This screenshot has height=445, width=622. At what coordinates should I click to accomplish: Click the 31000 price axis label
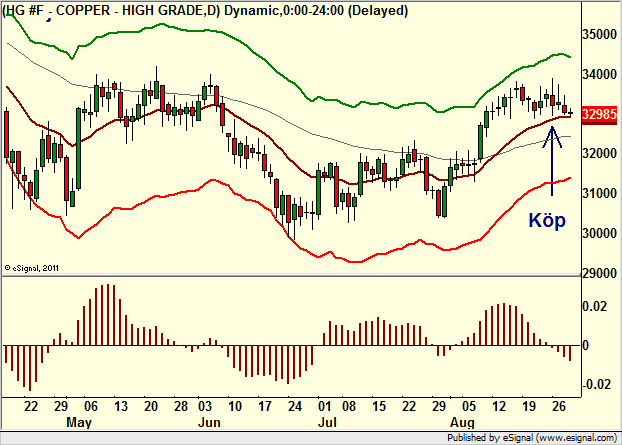tap(599, 193)
